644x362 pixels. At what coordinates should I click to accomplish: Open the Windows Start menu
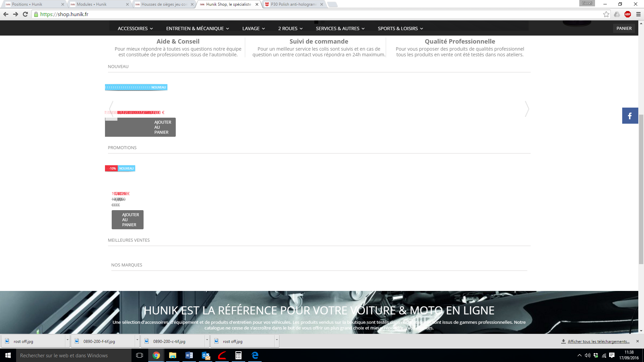[8, 355]
